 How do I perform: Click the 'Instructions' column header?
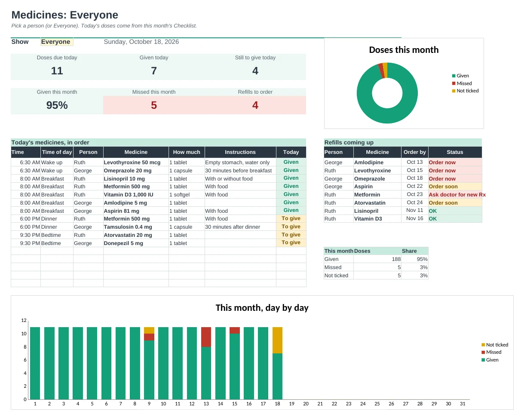pos(240,152)
